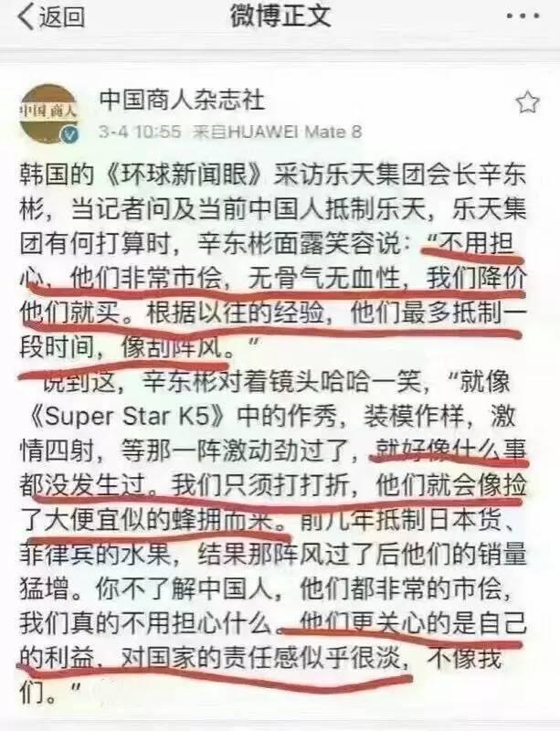Tap the underlined 我们只须打打折 sentence
Screen dimensions: 560x731
(x=260, y=485)
